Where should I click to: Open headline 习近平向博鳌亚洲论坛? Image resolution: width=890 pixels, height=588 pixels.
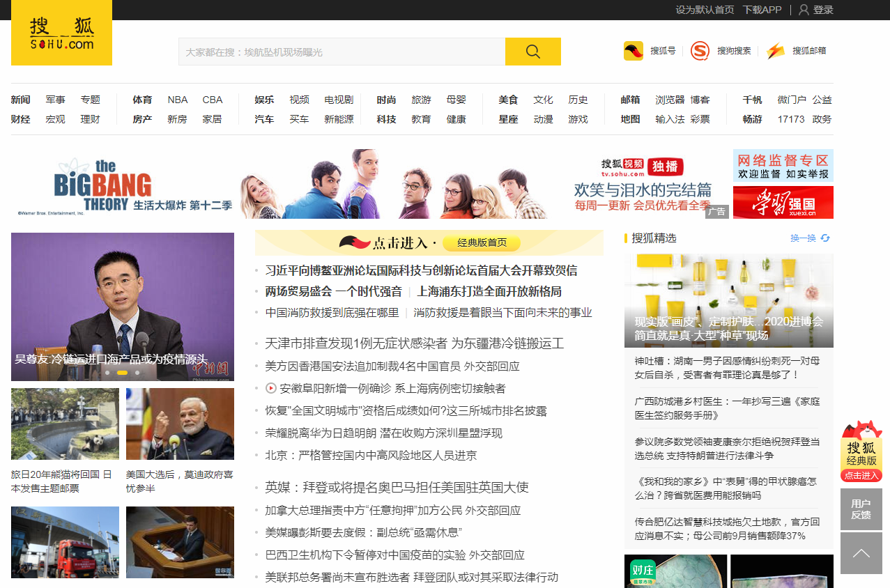coord(421,270)
